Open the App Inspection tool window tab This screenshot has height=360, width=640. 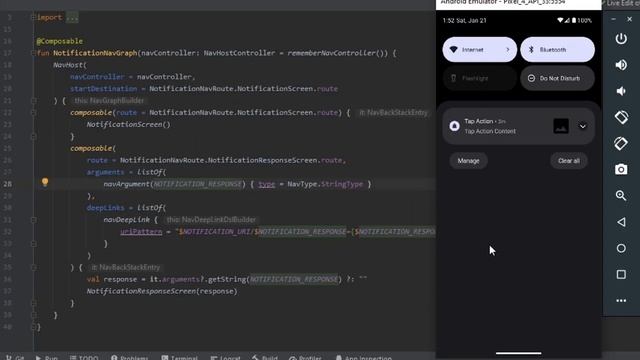[x=363, y=357]
